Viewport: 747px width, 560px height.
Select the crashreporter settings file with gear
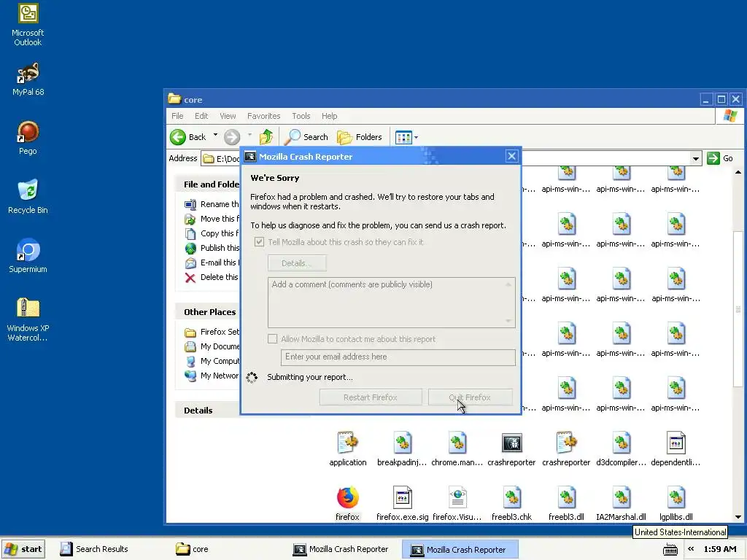pos(566,449)
